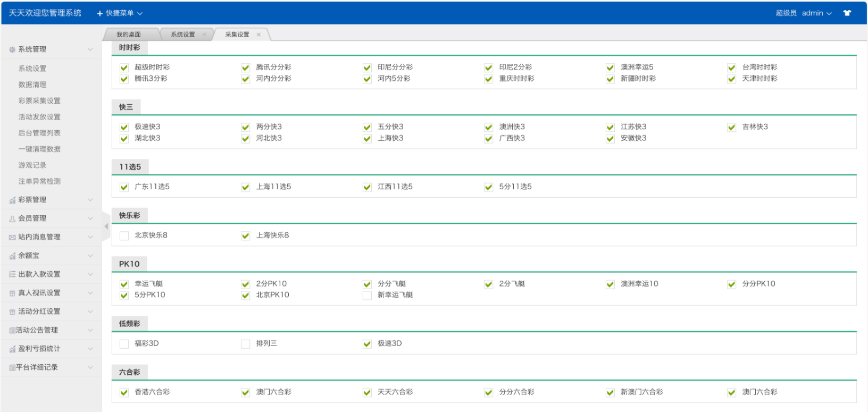Open the 快捷菜单 dropdown
The width and height of the screenshot is (868, 412).
tap(120, 13)
